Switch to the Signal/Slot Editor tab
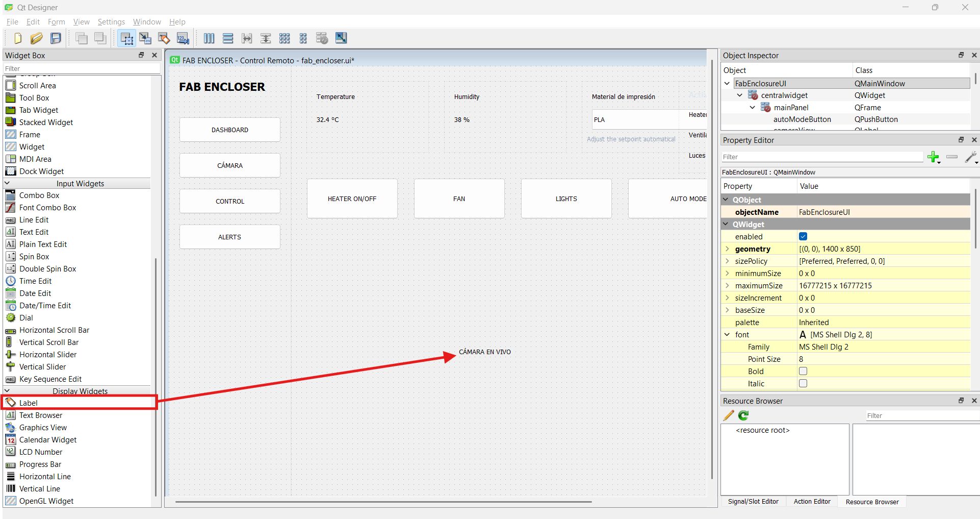Image resolution: width=980 pixels, height=519 pixels. pyautogui.click(x=753, y=502)
